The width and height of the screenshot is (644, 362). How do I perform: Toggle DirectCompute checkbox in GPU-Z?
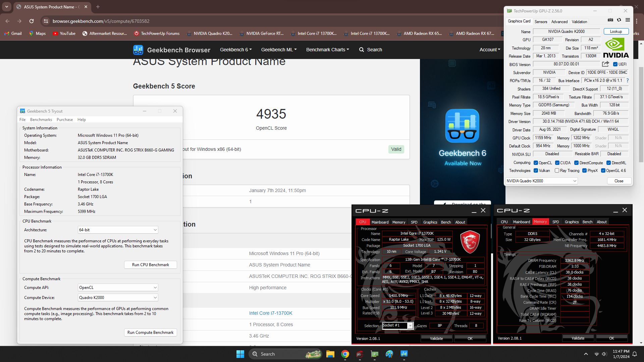576,163
